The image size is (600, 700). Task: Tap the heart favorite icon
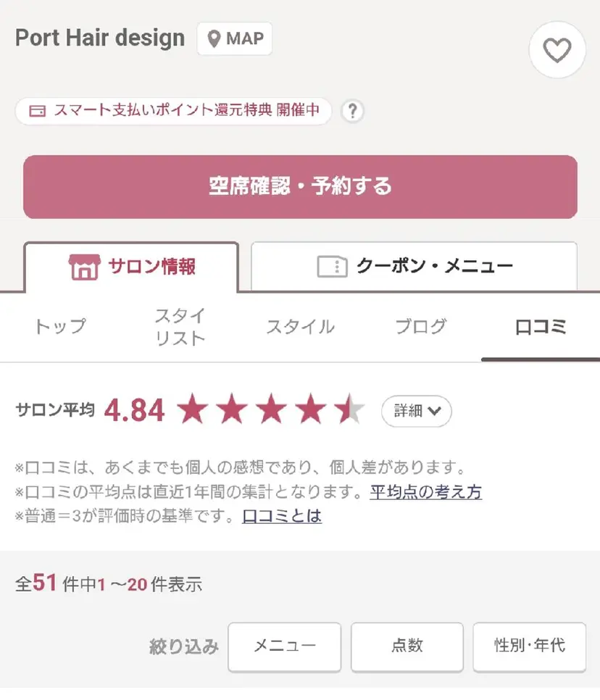(x=557, y=50)
